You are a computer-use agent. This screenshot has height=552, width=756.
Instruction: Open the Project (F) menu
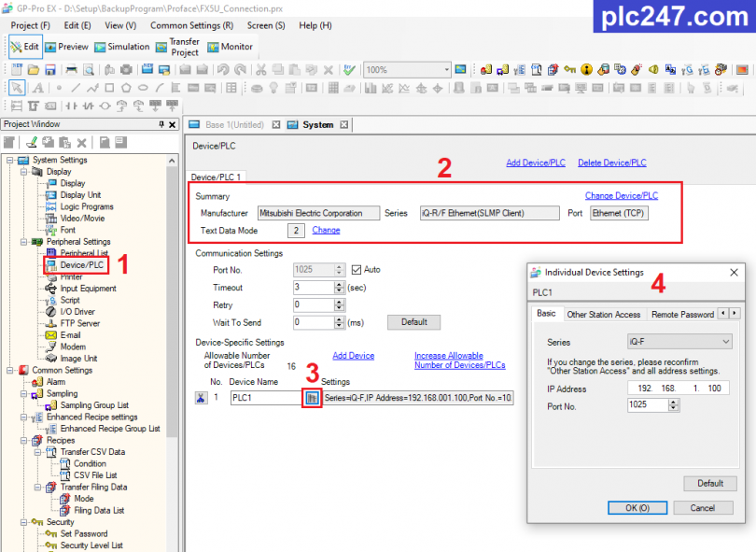coord(31,25)
